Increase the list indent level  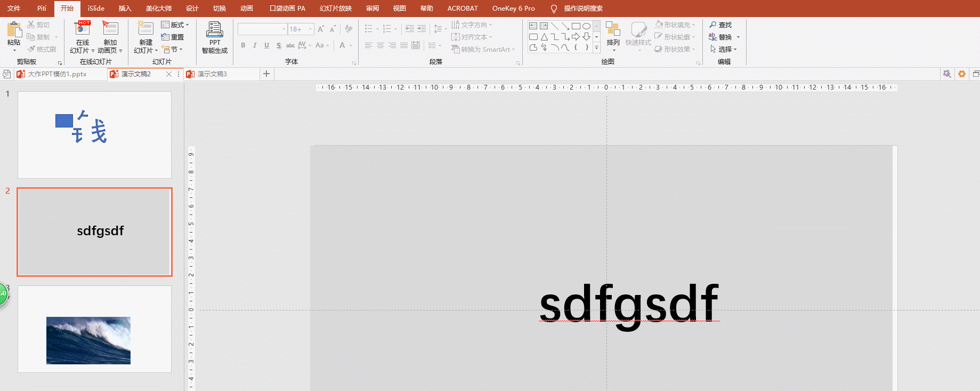pyautogui.click(x=422, y=29)
